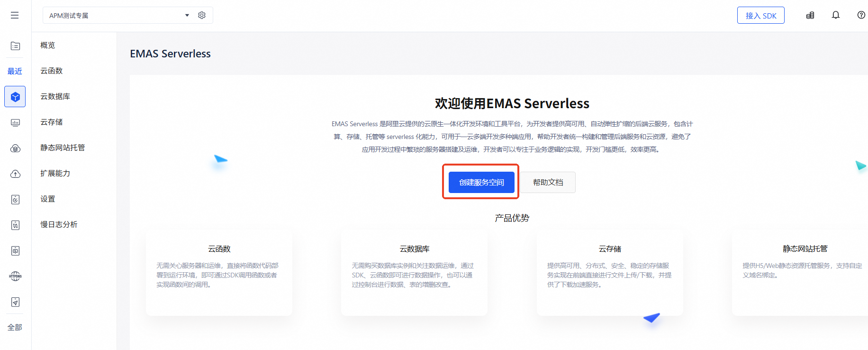868x350 pixels.
Task: Click the 欢迎使用EMAS Serverless heading
Action: click(x=512, y=103)
